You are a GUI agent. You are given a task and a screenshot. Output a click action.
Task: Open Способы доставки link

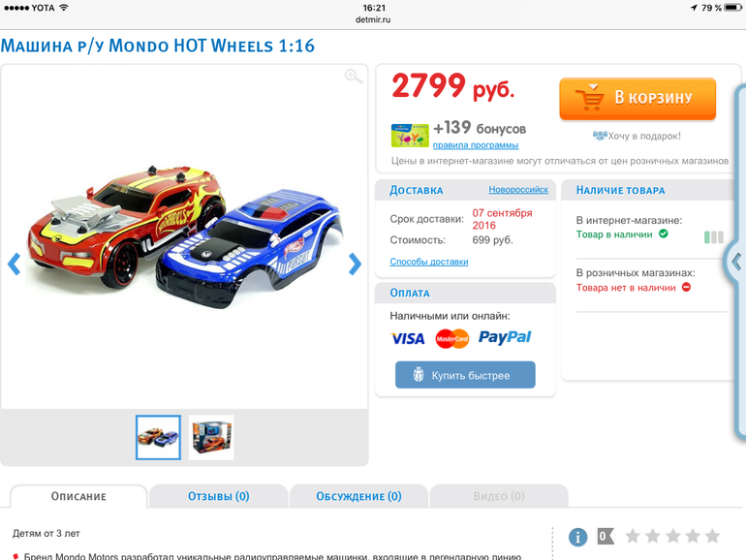(x=428, y=262)
